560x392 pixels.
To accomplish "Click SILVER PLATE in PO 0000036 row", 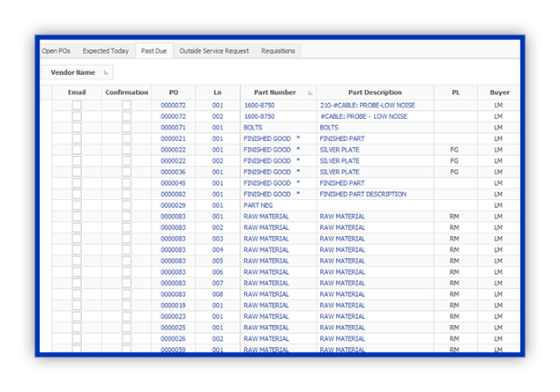I will tap(340, 172).
